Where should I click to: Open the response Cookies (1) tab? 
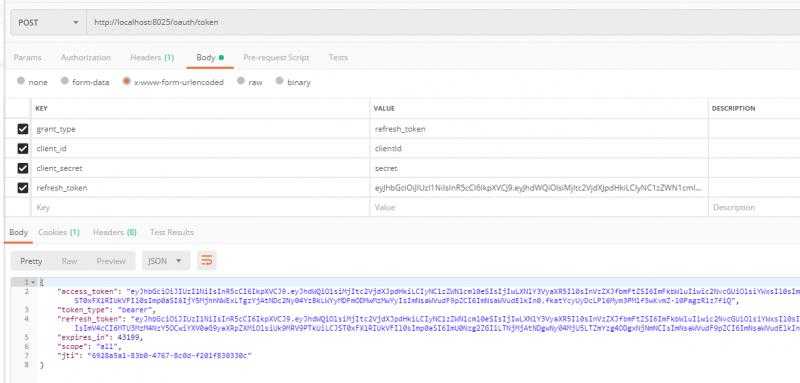click(59, 232)
